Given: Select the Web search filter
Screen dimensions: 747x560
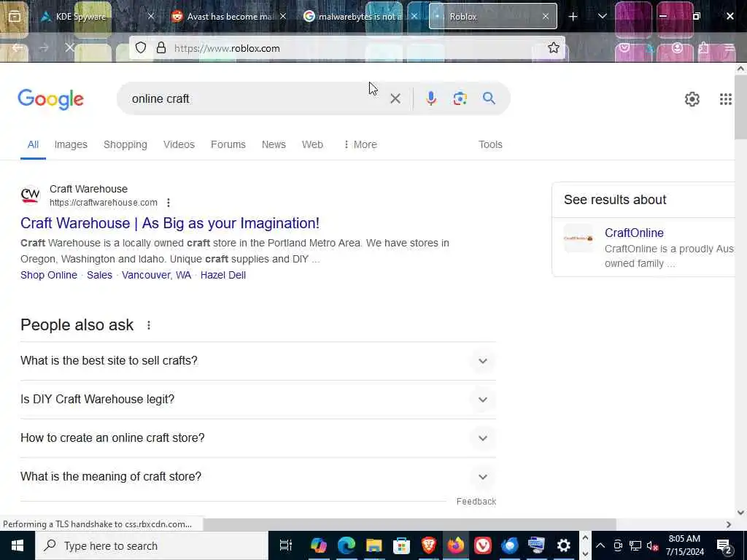Looking at the screenshot, I should (312, 145).
